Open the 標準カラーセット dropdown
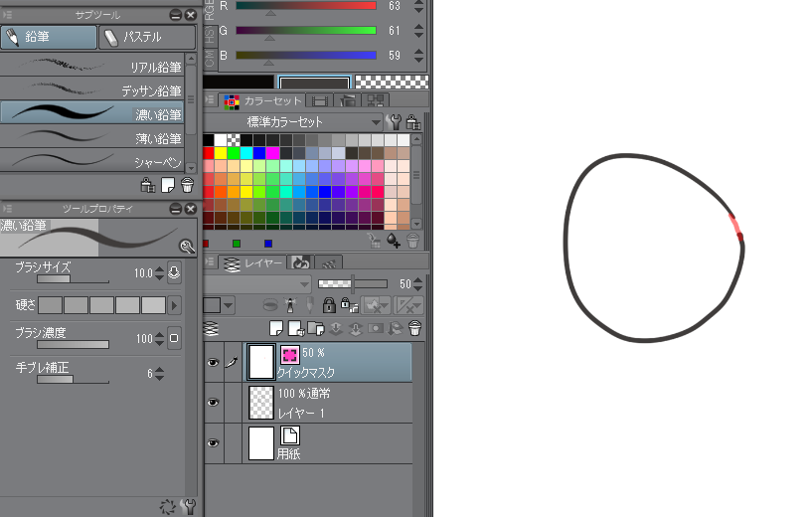 (293, 122)
